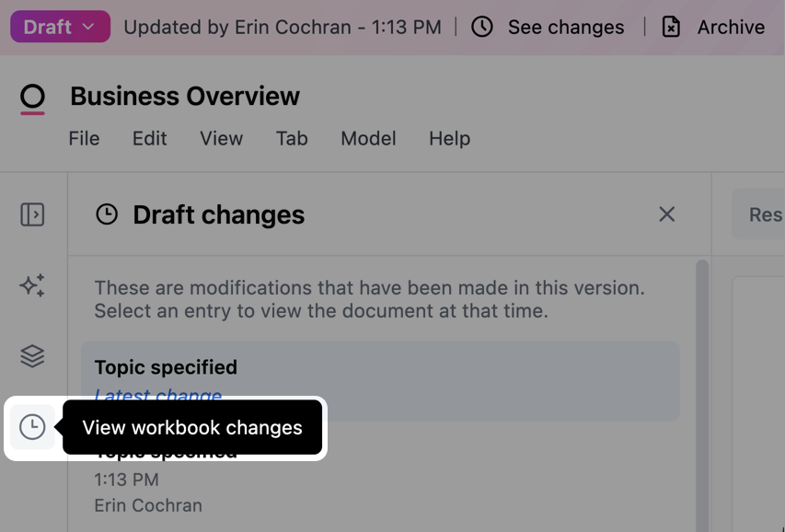The height and width of the screenshot is (532, 785).
Task: Open the layers panel icon
Action: [32, 356]
